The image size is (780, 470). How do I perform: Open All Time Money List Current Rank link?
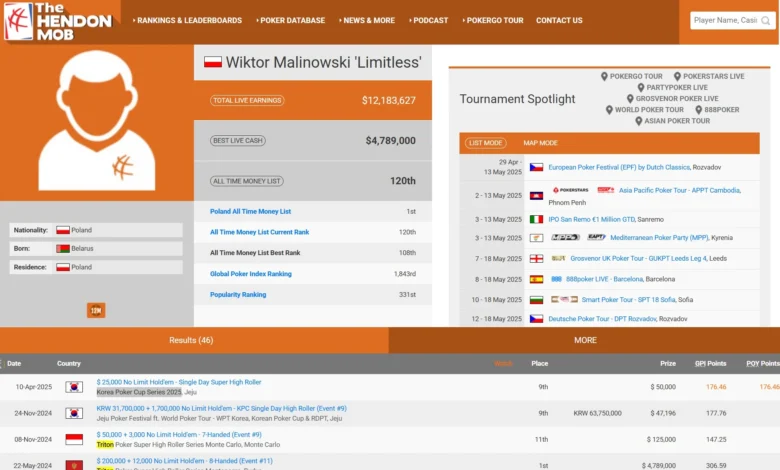pos(259,232)
